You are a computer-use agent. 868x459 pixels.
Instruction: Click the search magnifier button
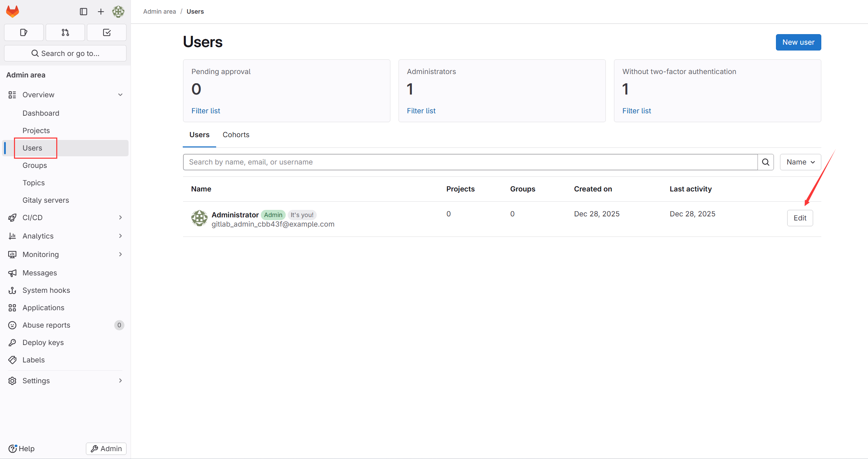point(765,162)
